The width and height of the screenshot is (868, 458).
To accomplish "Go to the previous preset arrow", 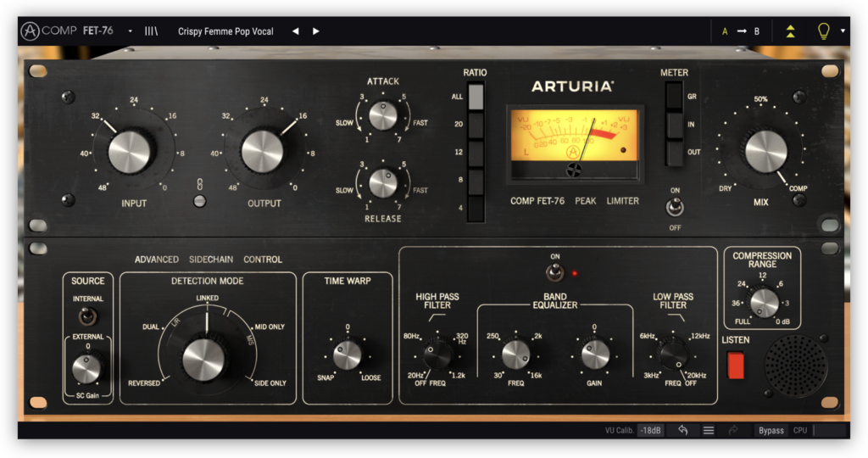I will coord(296,31).
